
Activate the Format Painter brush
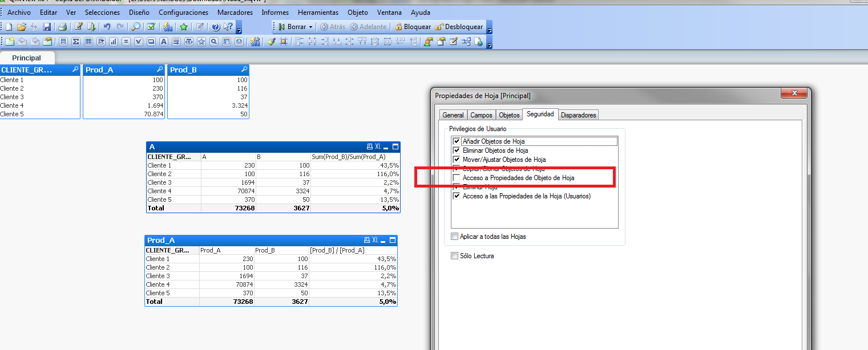pyautogui.click(x=271, y=42)
